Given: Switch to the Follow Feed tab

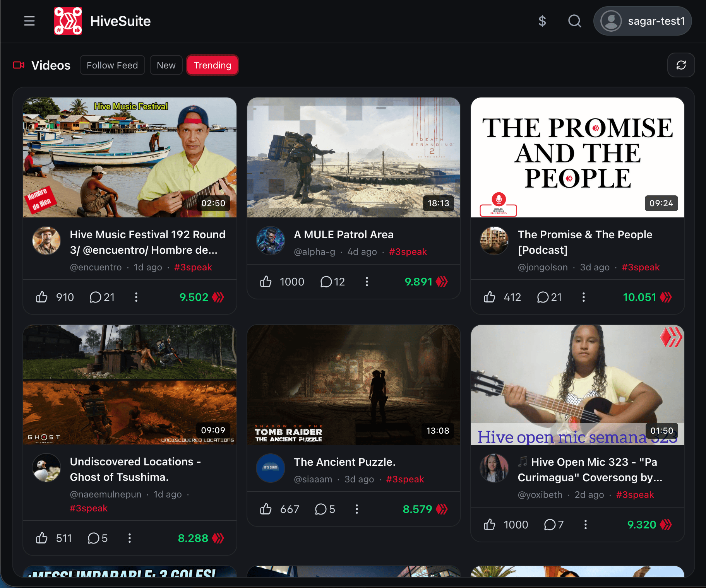Looking at the screenshot, I should click(112, 65).
